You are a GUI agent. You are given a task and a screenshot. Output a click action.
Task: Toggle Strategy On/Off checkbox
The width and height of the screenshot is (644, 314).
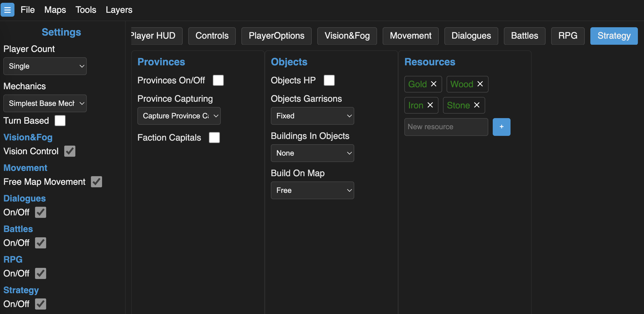pos(41,304)
